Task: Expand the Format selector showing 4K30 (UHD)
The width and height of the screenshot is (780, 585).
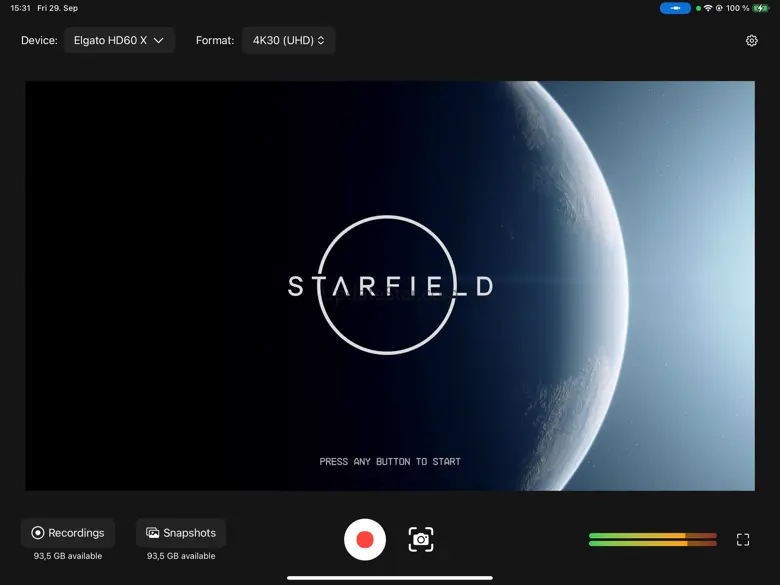Action: point(288,41)
